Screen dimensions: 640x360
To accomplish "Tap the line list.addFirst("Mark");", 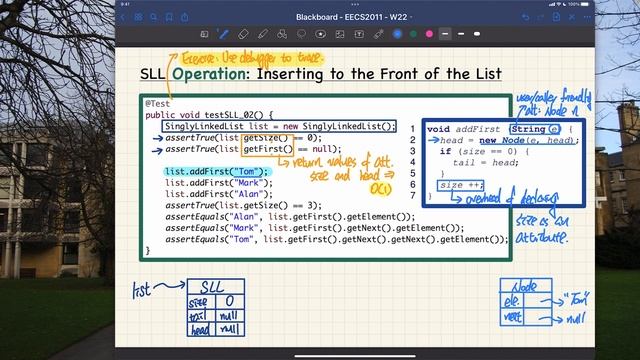I will [x=219, y=183].
